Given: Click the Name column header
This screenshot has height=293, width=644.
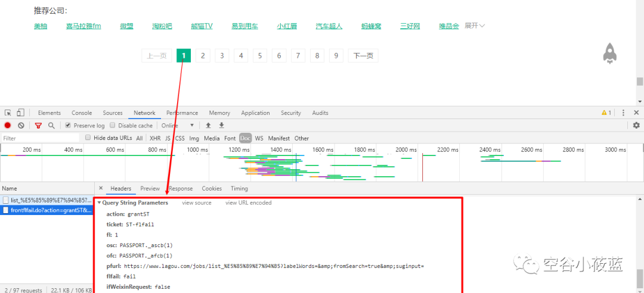Looking at the screenshot, I should (x=47, y=188).
